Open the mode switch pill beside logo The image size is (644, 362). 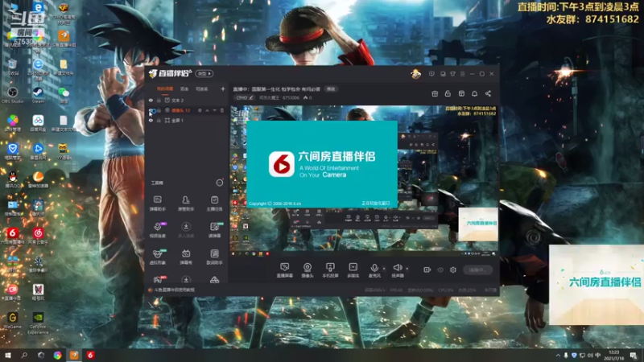(x=204, y=73)
